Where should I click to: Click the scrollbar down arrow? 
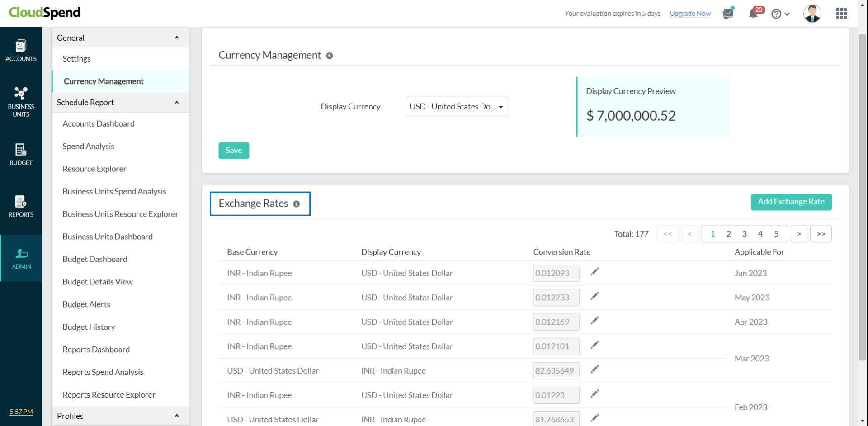pyautogui.click(x=863, y=421)
